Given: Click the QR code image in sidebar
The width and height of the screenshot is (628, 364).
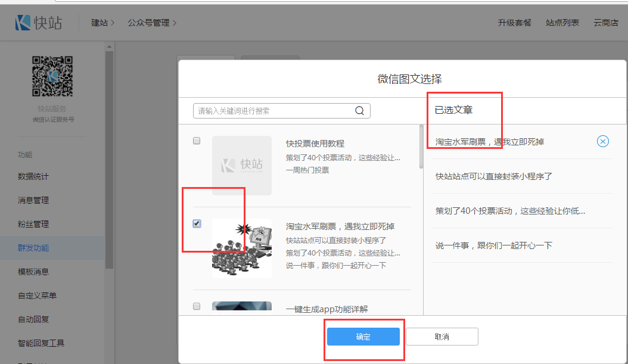Looking at the screenshot, I should (x=52, y=76).
